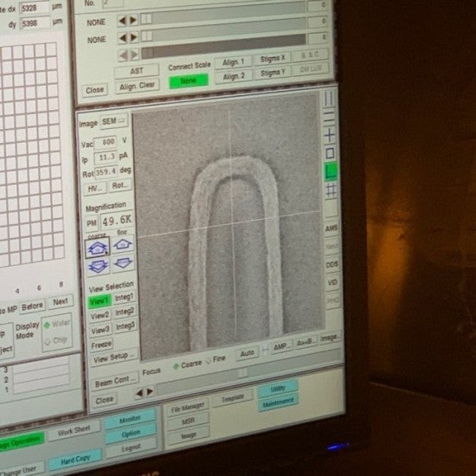Select the crosshair plus cursor icon
The height and width of the screenshot is (476, 476).
(x=330, y=135)
